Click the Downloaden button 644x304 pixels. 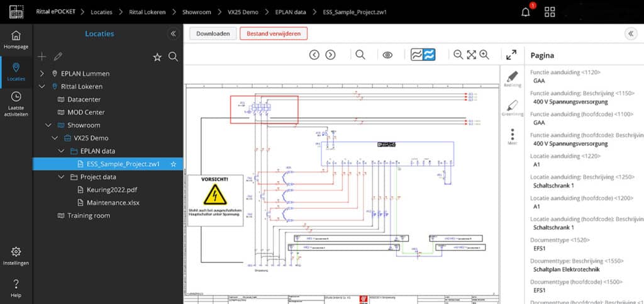click(213, 34)
